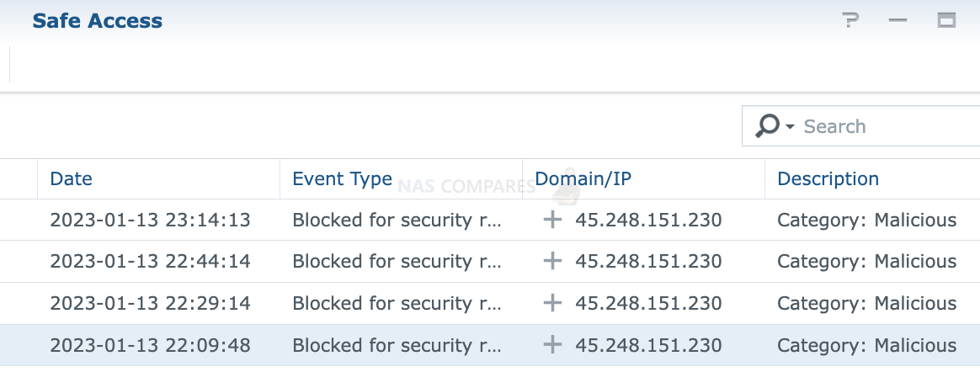
Task: Click Category: Malicious in the highlighted row
Action: [x=867, y=345]
